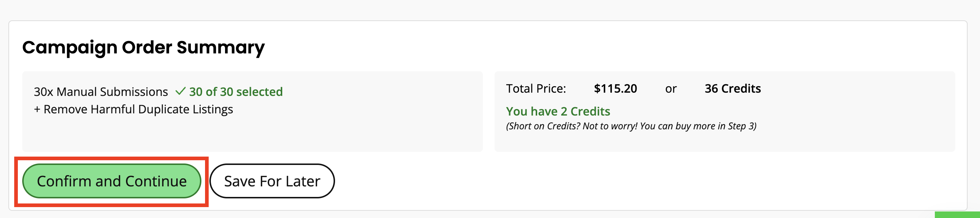Click the Confirm and Continue button
980x218 pixels.
(x=111, y=181)
